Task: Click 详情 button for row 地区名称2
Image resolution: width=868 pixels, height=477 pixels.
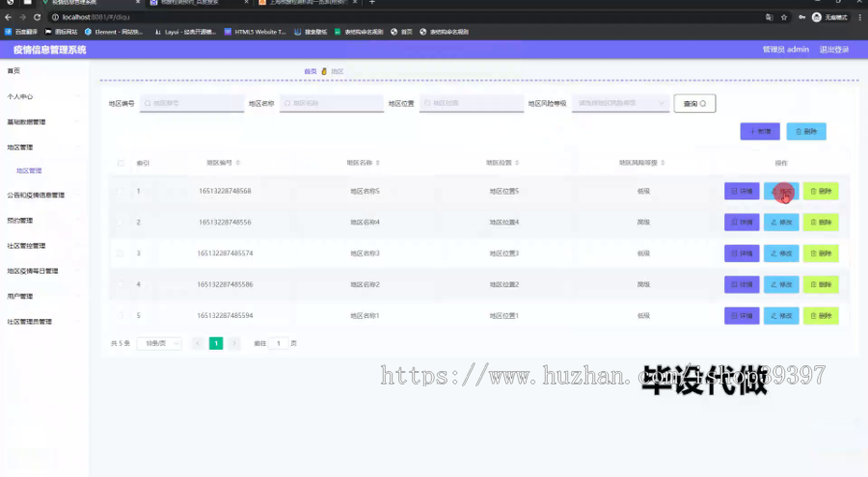Action: [x=742, y=284]
